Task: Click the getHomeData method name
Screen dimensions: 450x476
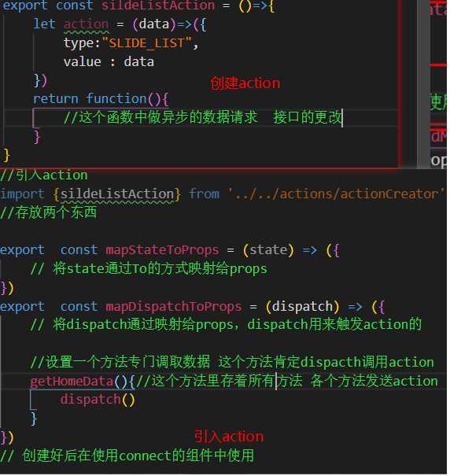Action: pyautogui.click(x=72, y=382)
